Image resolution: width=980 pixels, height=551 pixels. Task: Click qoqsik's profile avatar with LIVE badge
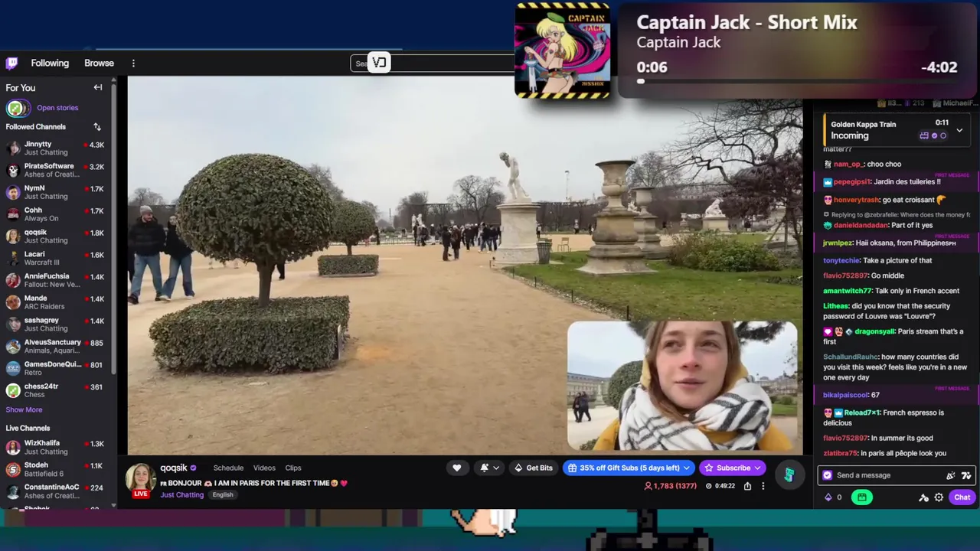[x=141, y=481]
